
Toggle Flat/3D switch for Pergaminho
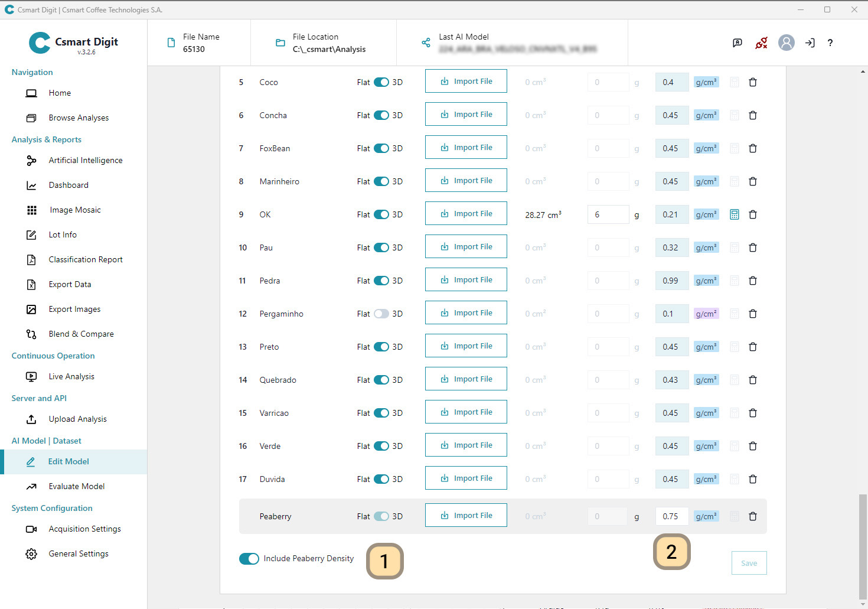click(x=381, y=314)
